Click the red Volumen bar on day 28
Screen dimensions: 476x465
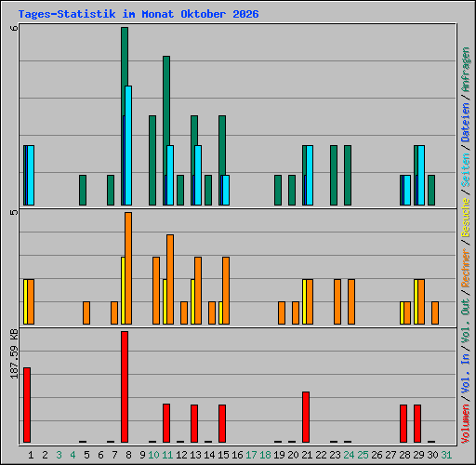[x=403, y=423]
